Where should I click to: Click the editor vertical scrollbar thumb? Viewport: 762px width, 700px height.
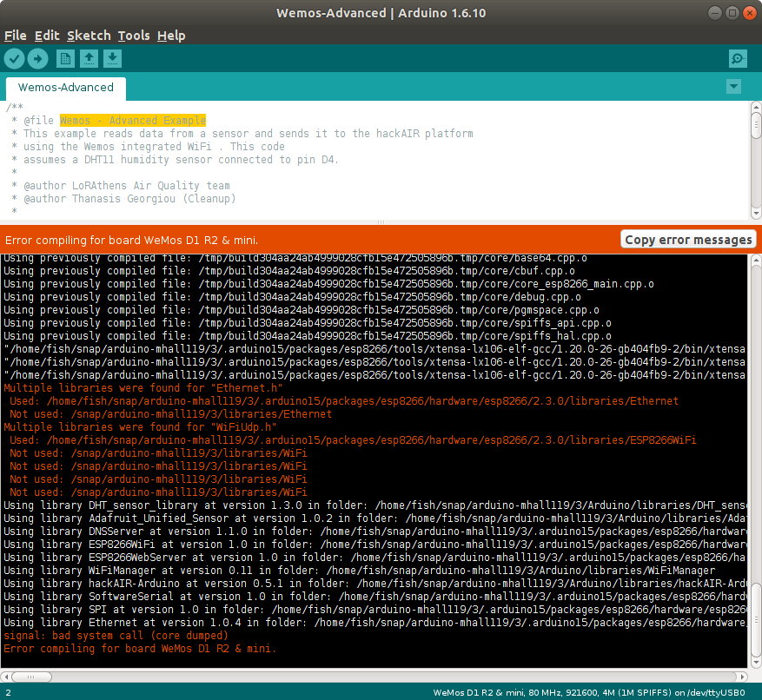click(756, 126)
